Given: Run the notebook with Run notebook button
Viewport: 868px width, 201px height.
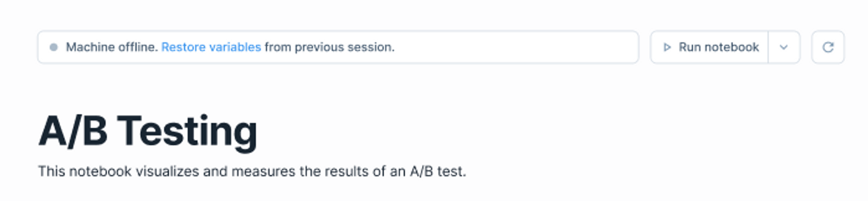Looking at the screenshot, I should [709, 47].
